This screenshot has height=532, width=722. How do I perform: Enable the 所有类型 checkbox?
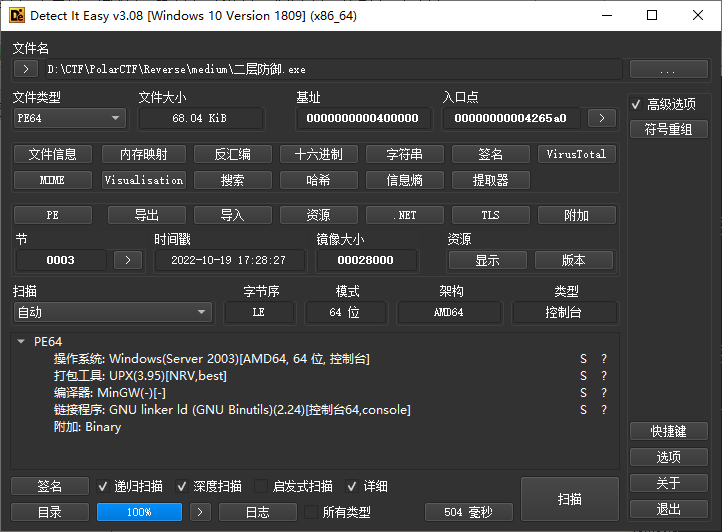[x=311, y=512]
